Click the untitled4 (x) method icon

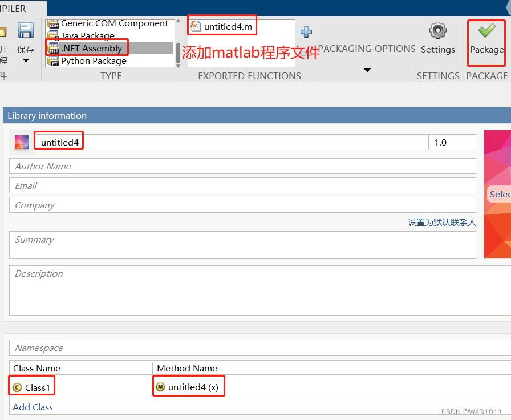point(161,386)
